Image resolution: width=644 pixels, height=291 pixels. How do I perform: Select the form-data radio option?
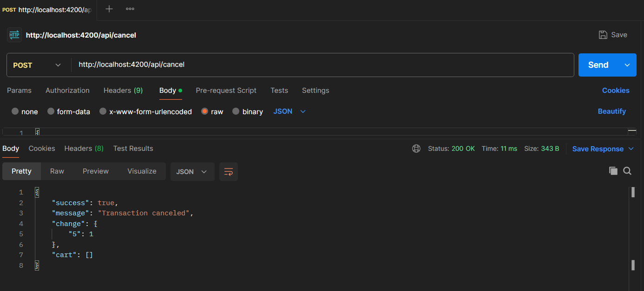[x=51, y=111]
